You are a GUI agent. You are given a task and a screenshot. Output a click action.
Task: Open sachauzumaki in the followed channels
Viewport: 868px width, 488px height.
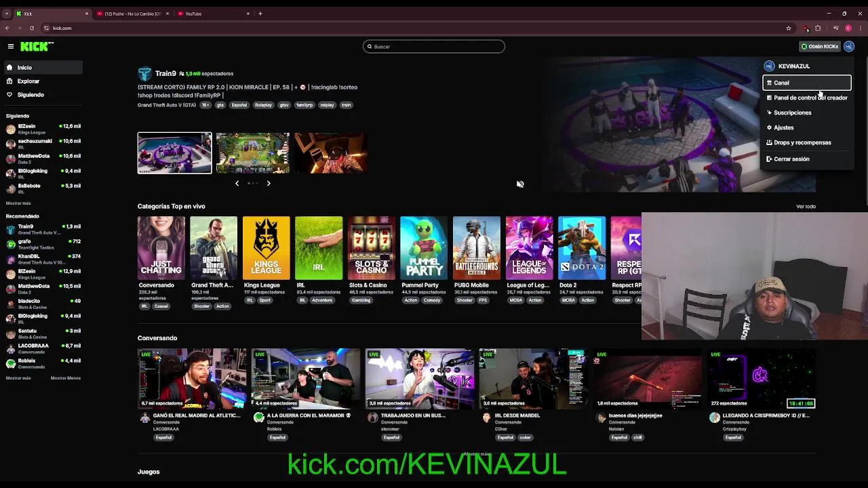[42, 144]
